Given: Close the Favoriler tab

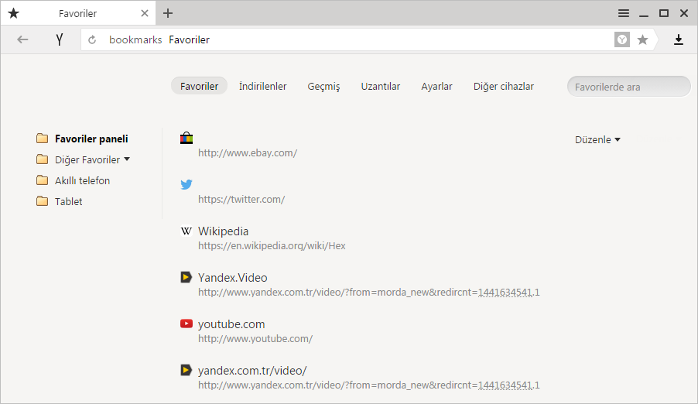Looking at the screenshot, I should tap(144, 13).
